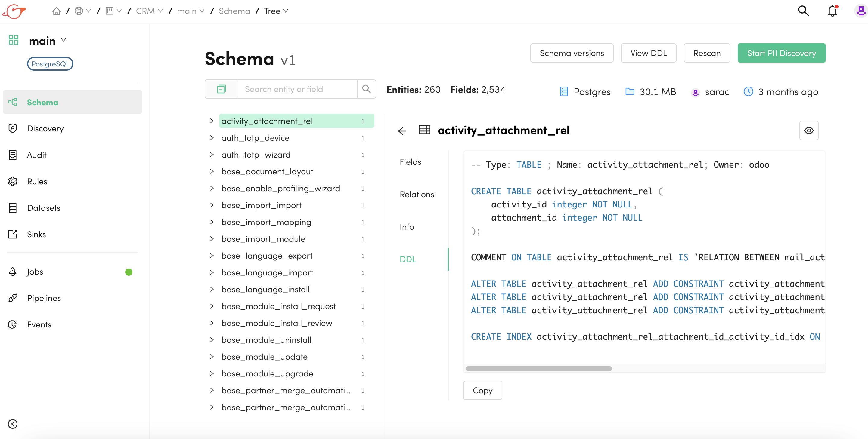Select base_language_export in the tree
Image resolution: width=868 pixels, height=439 pixels.
[267, 256]
